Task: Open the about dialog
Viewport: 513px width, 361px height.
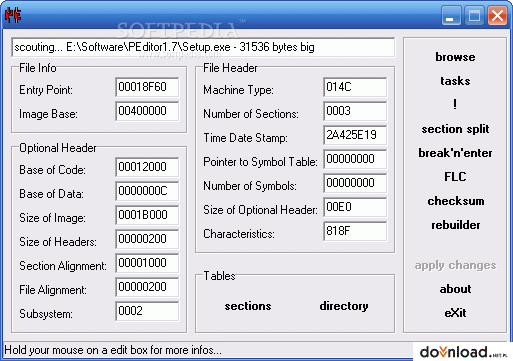Action: [x=455, y=289]
